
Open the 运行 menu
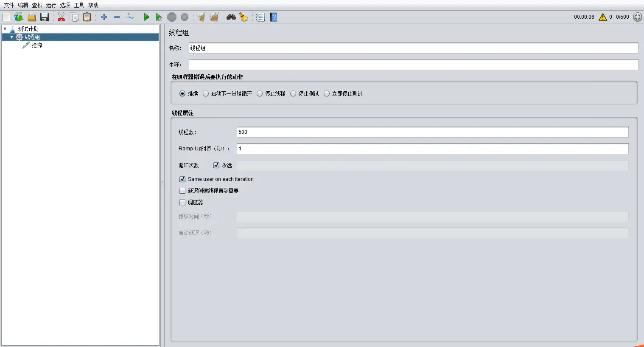point(51,5)
